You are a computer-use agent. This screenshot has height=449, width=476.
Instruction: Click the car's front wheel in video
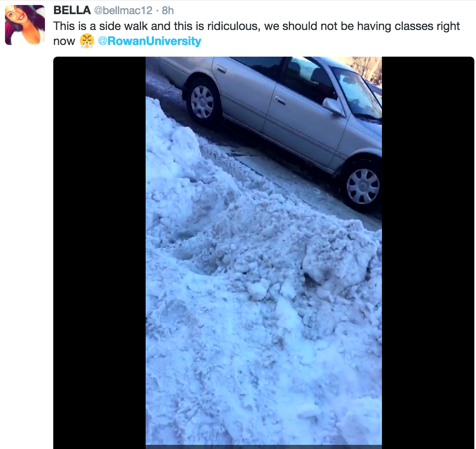click(x=362, y=185)
